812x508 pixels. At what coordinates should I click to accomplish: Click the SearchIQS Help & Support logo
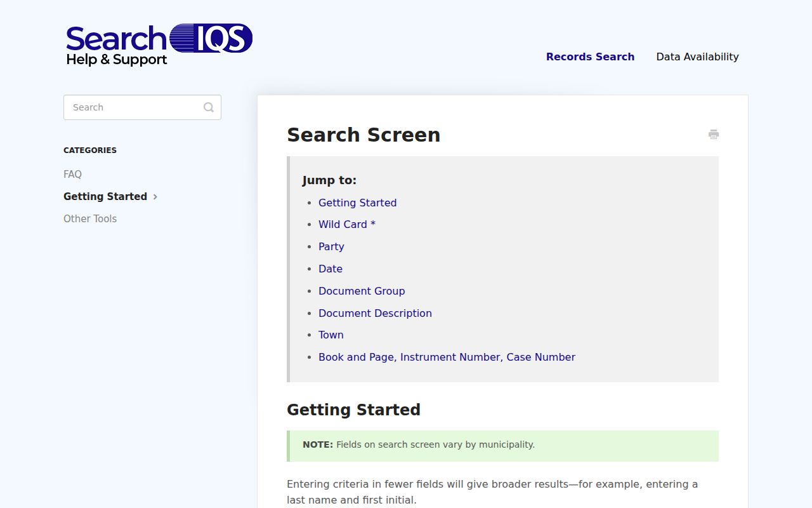pos(159,45)
